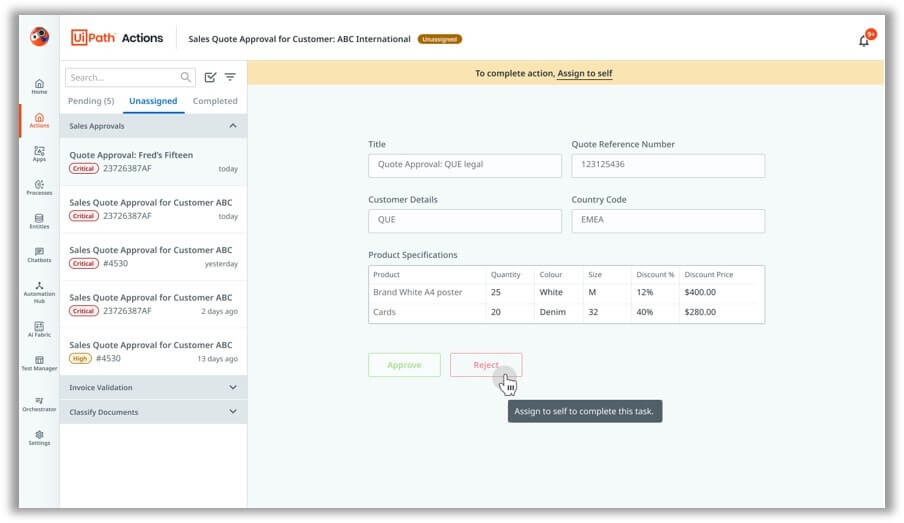The width and height of the screenshot is (904, 523).
Task: Open the Chatbots sidebar icon
Action: [39, 255]
